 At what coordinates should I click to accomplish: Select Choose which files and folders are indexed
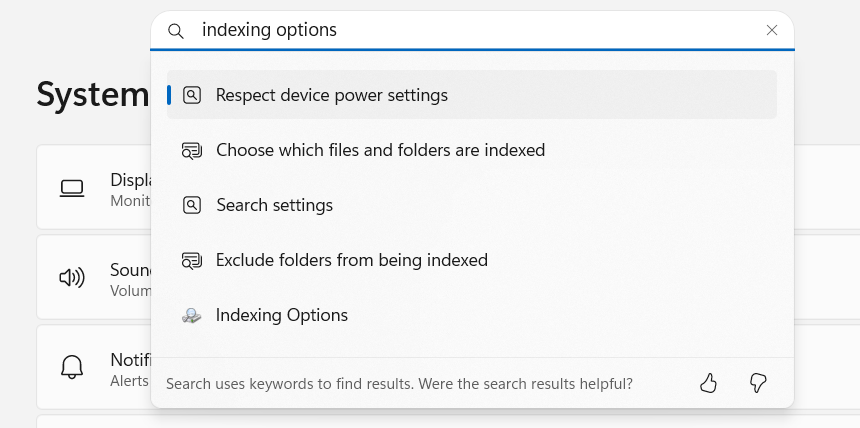(x=472, y=150)
